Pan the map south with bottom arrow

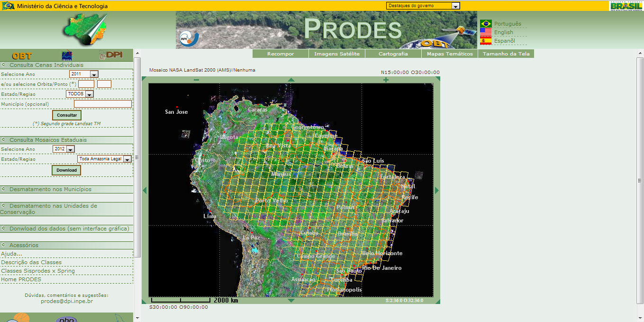pos(291,301)
